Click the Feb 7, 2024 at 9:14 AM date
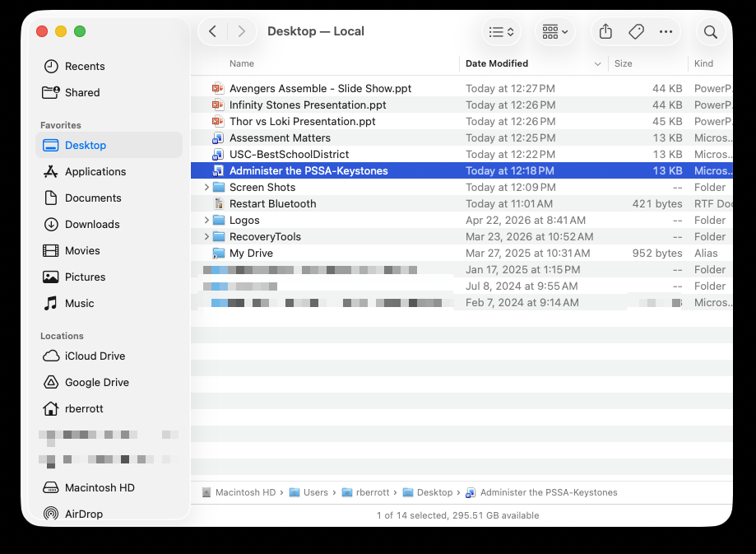Screen dimensions: 756x554 point(522,303)
